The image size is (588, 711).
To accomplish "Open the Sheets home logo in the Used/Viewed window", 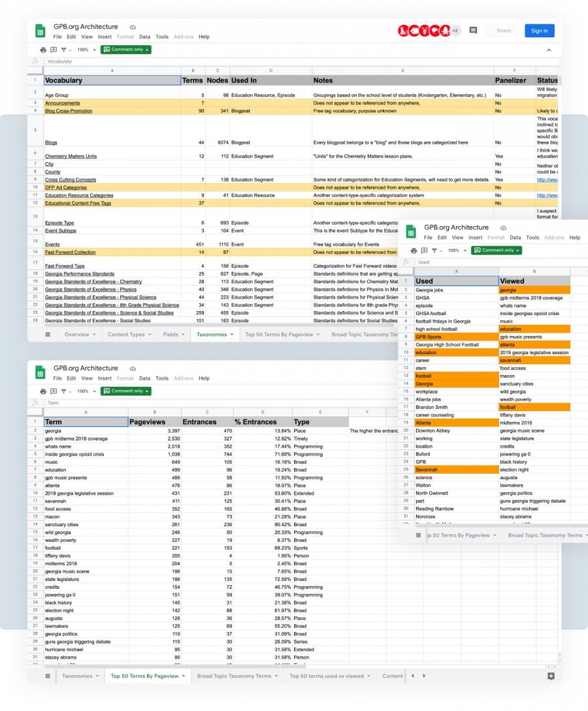I will (x=411, y=232).
